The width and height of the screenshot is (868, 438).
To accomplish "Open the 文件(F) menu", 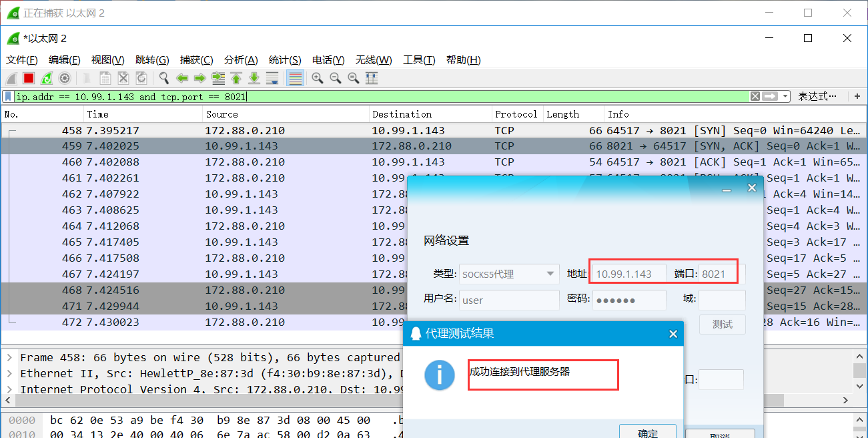I will pos(22,60).
